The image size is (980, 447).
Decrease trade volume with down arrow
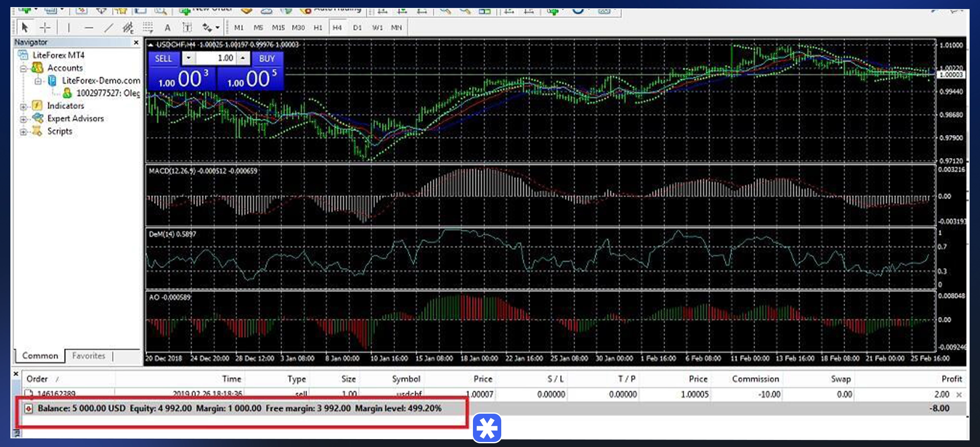coord(189,58)
